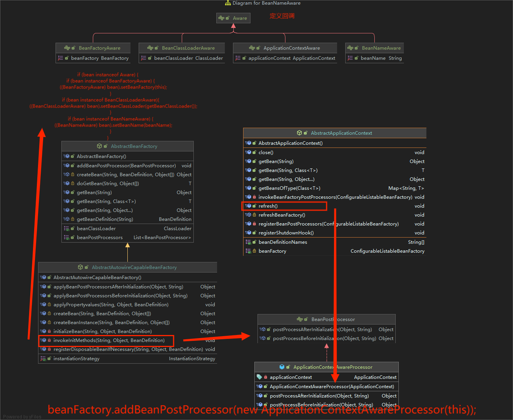Viewport: 513px width, 420px height.
Task: Select the BeanClassLoaderAware node title
Action: pyautogui.click(x=188, y=48)
